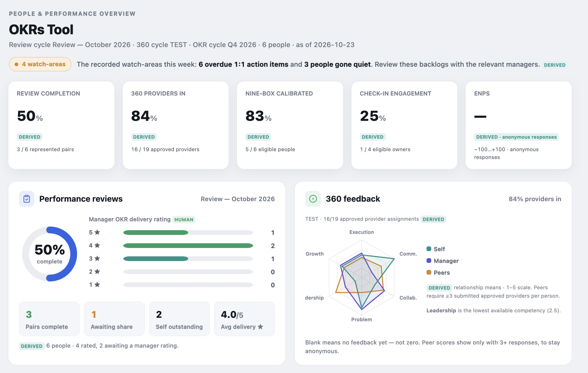Click the Self legend swatch
Image resolution: width=588 pixels, height=373 pixels.
tap(429, 249)
